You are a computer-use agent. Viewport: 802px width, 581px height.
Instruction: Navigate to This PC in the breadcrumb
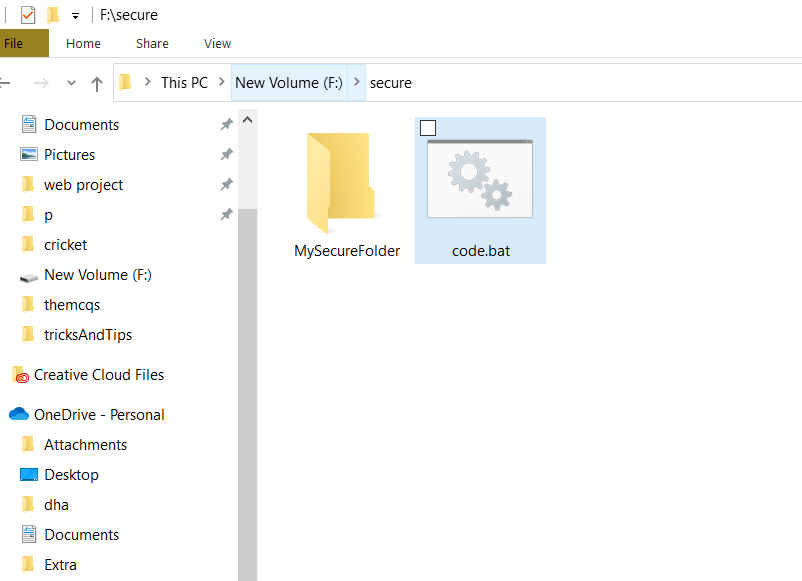[184, 82]
